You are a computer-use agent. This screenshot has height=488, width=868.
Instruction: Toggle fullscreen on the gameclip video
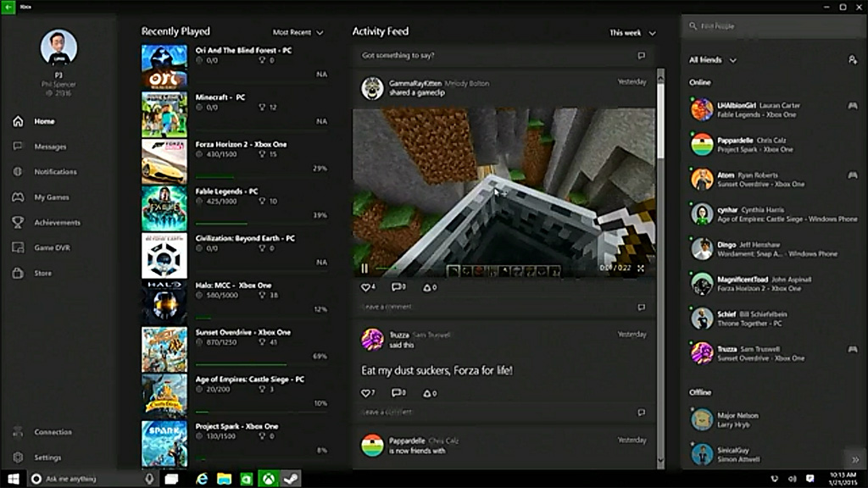tap(641, 268)
